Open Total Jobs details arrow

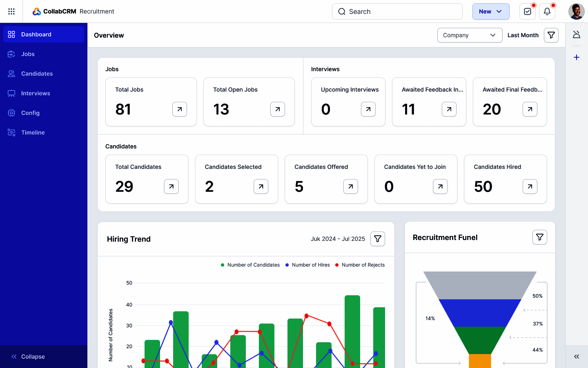point(180,109)
